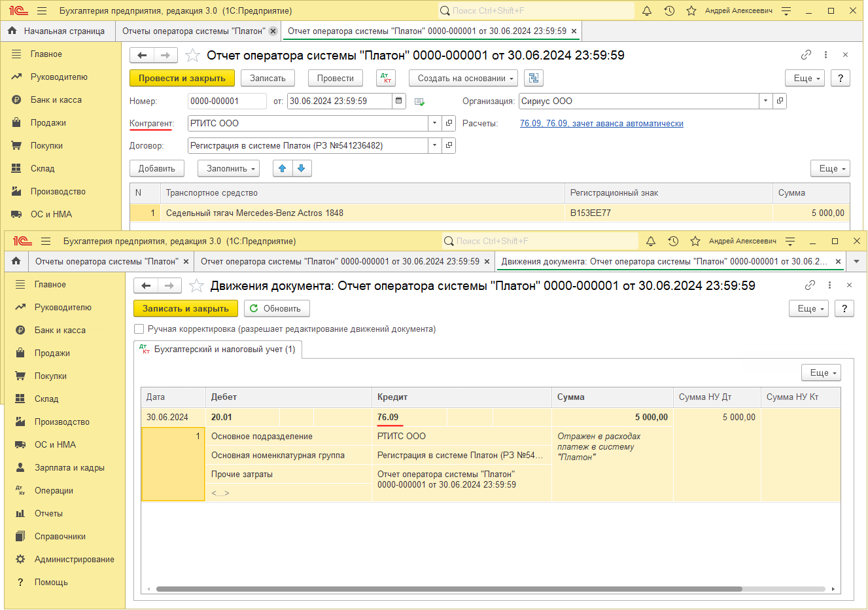Image resolution: width=868 pixels, height=610 pixels.
Task: Expand the Договор dropdown list
Action: (x=435, y=145)
